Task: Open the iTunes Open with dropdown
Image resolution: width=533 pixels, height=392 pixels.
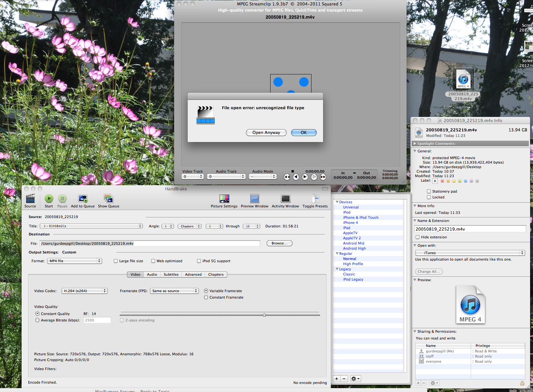Action: click(470, 253)
